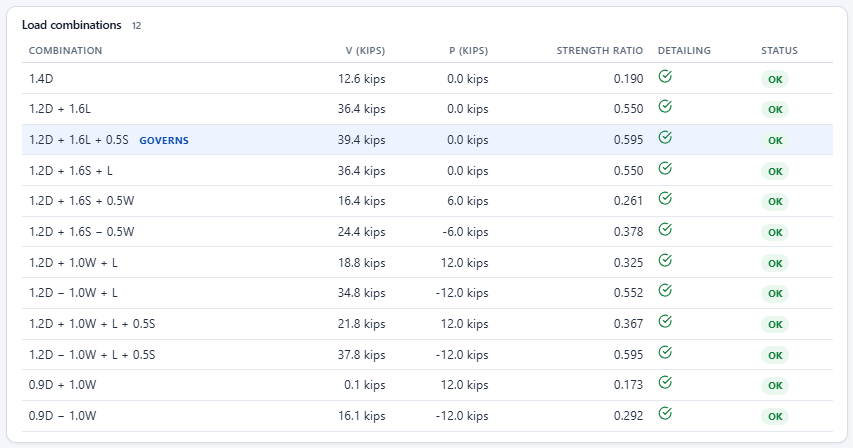This screenshot has width=853, height=448.
Task: Click the 0.173 strength ratio
Action: point(628,385)
